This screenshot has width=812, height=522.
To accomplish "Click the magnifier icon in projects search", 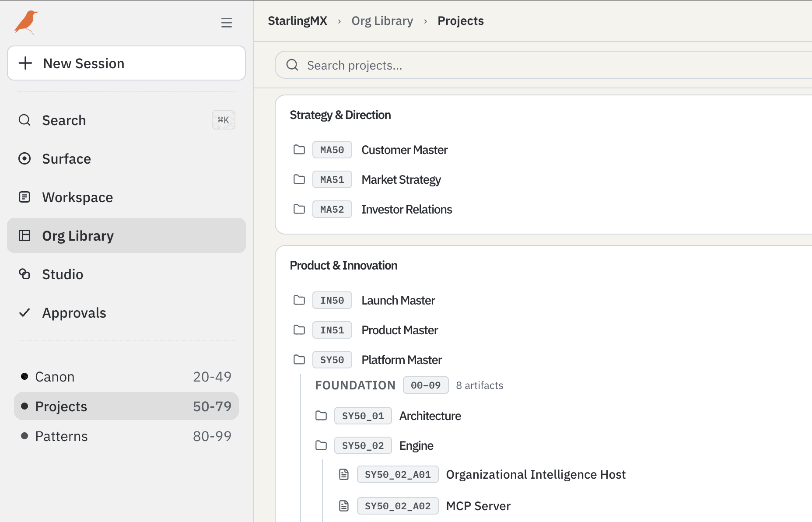I will pyautogui.click(x=292, y=65).
